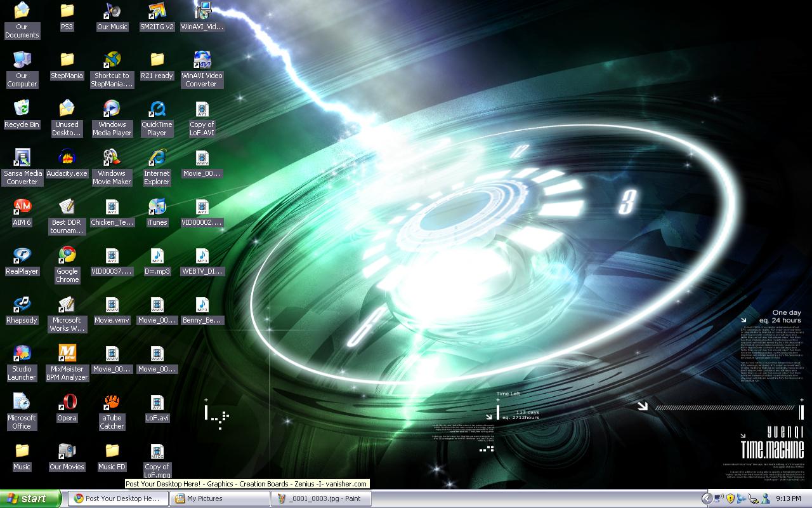Select the Benny_Be... mp3 file
The height and width of the screenshot is (508, 812).
(202, 310)
